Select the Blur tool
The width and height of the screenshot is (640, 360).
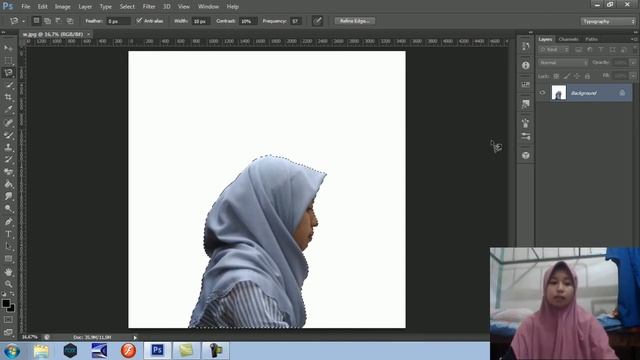[x=8, y=196]
